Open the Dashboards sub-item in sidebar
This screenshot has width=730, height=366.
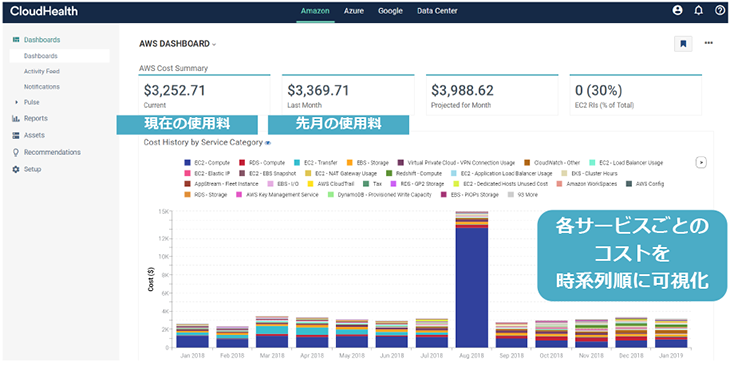coord(60,56)
